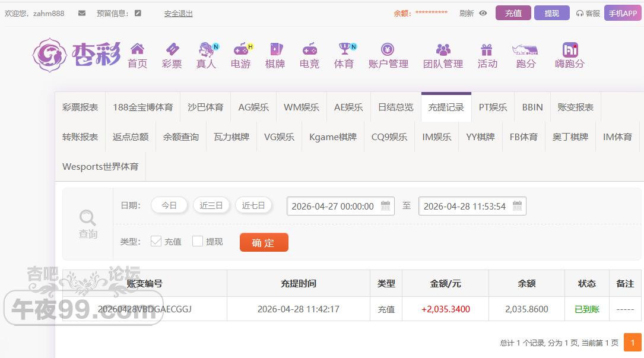Select the 今日 date filter
644x358 pixels.
coord(169,205)
